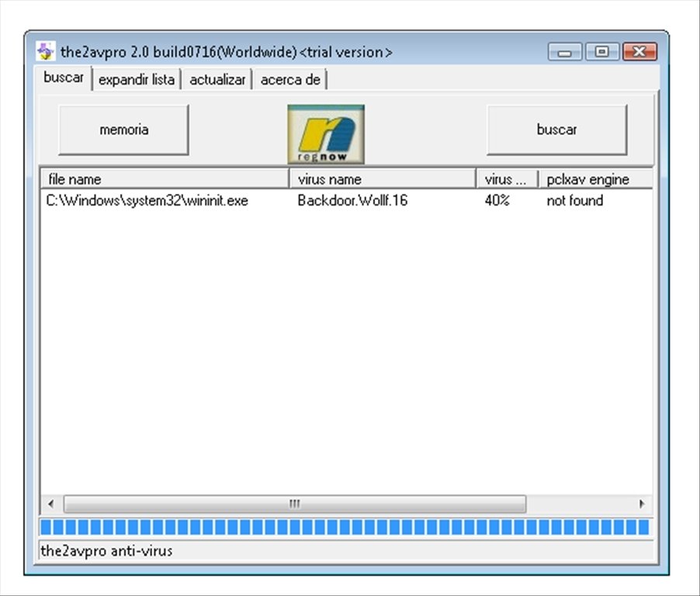Image resolution: width=700 pixels, height=596 pixels.
Task: Select the C:\Windows\system32\wininit.exe row
Action: 346,200
